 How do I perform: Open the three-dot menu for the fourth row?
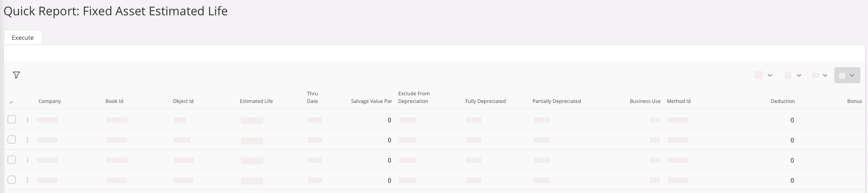coord(27,181)
